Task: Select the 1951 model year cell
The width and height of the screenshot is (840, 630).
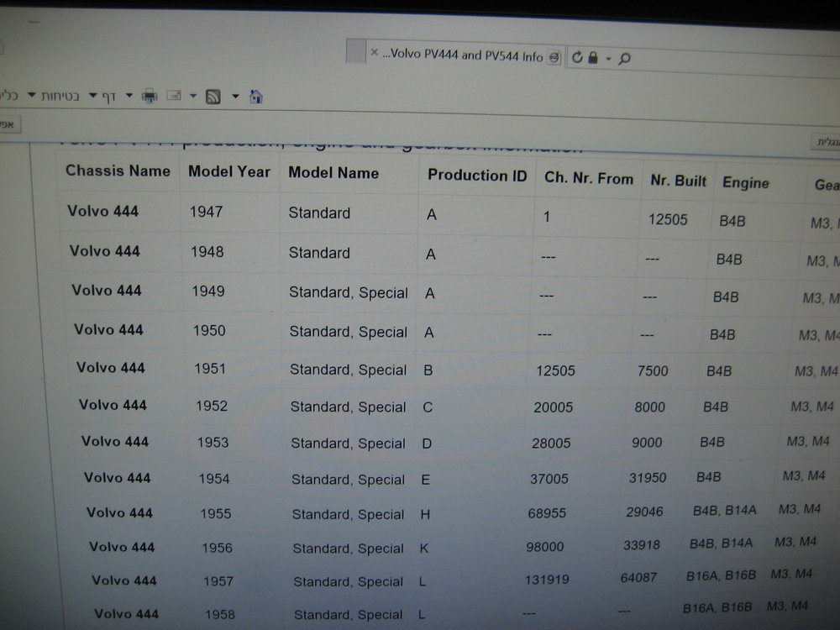Action: [210, 369]
